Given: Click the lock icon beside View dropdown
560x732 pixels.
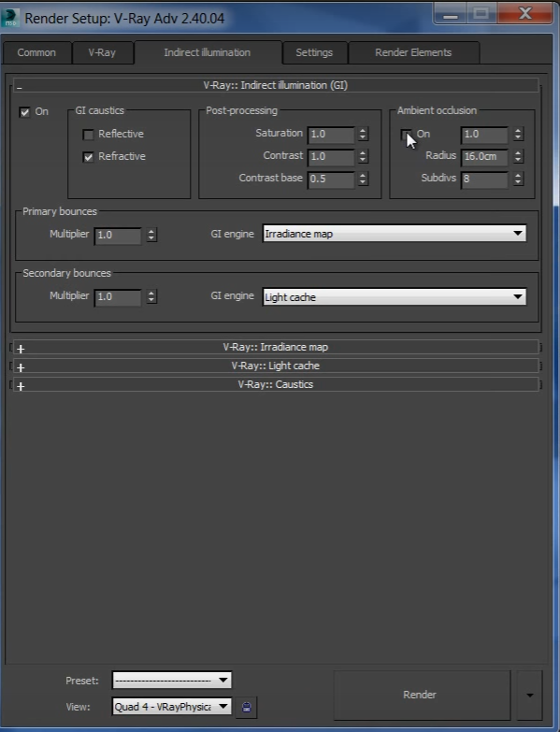Looking at the screenshot, I should [x=247, y=707].
